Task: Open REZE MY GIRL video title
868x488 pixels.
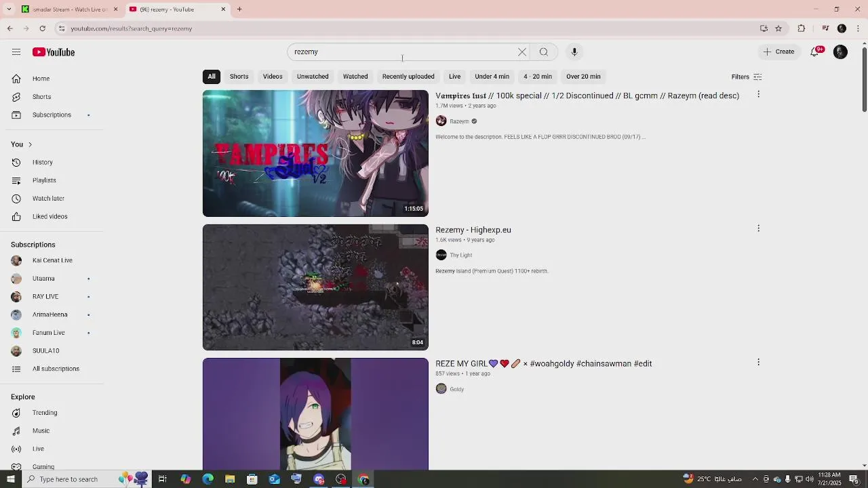Action: coord(544,364)
